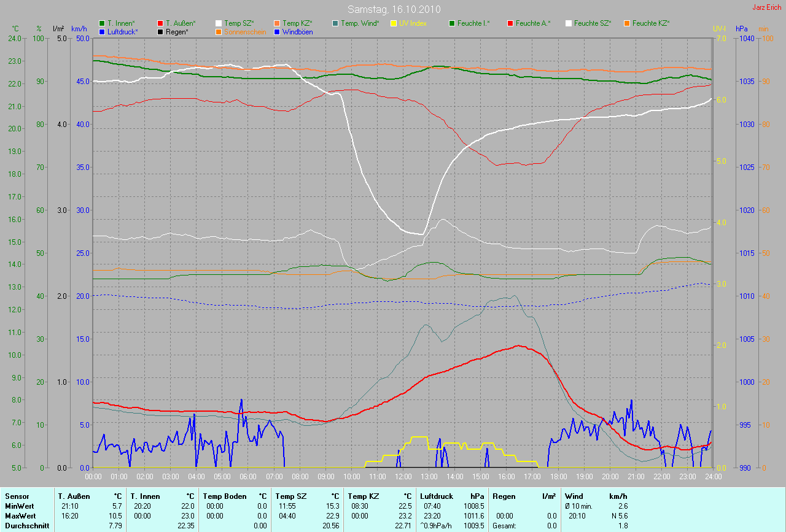Click the blue Luftdruck legend marker
The height and width of the screenshot is (532, 786).
[102, 31]
